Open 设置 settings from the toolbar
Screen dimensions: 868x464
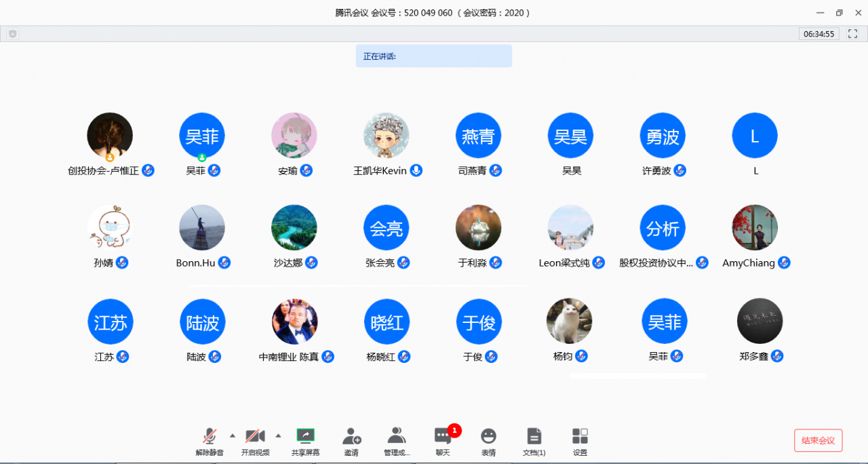tap(580, 436)
